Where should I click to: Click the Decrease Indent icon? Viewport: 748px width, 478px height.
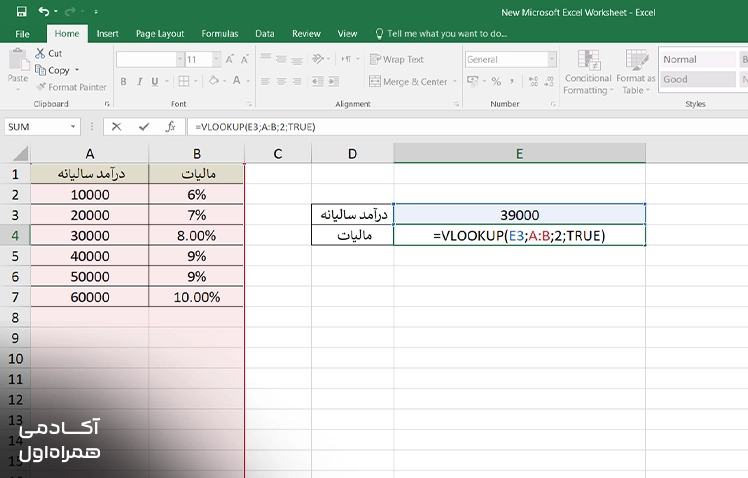coord(318,81)
